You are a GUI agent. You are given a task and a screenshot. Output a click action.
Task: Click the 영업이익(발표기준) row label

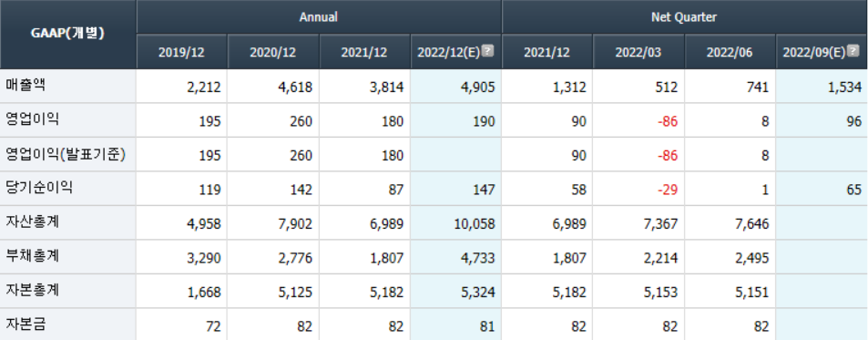pos(66,154)
